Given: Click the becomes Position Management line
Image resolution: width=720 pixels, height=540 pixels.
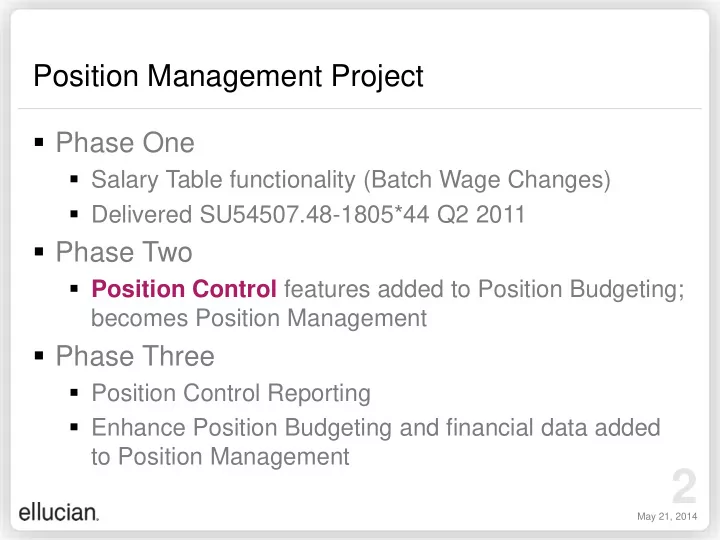Looking at the screenshot, I should 259,318.
